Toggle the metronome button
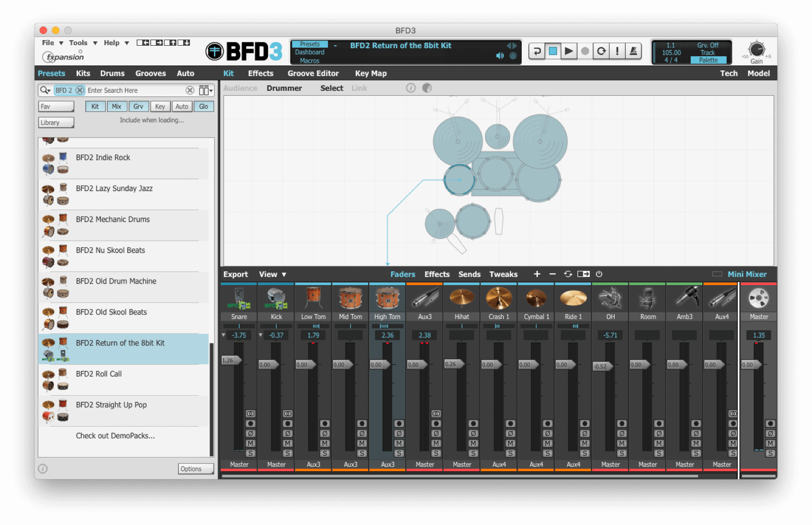812x525 pixels. [x=633, y=51]
